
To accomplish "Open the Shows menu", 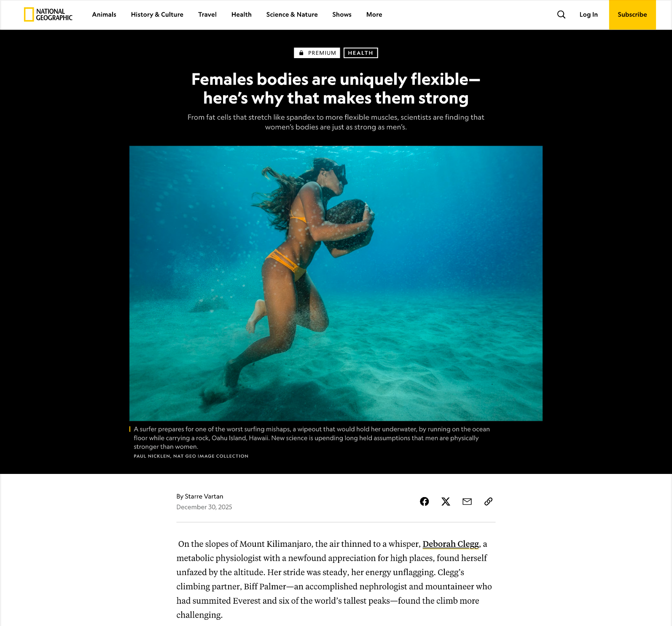I will tap(342, 15).
